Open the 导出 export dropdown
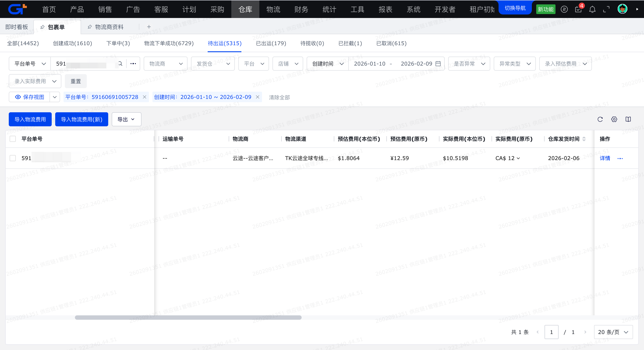 click(x=126, y=120)
